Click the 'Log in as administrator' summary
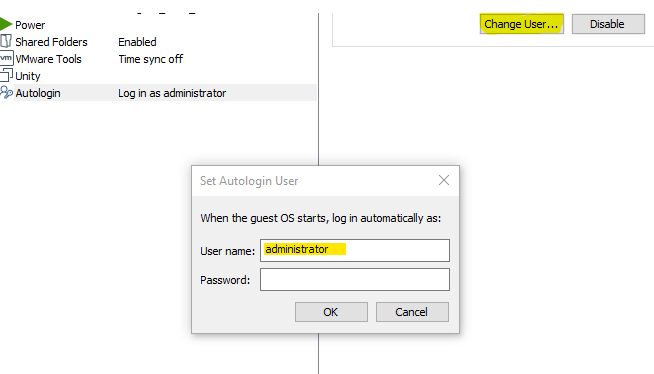The height and width of the screenshot is (374, 654). pos(172,93)
